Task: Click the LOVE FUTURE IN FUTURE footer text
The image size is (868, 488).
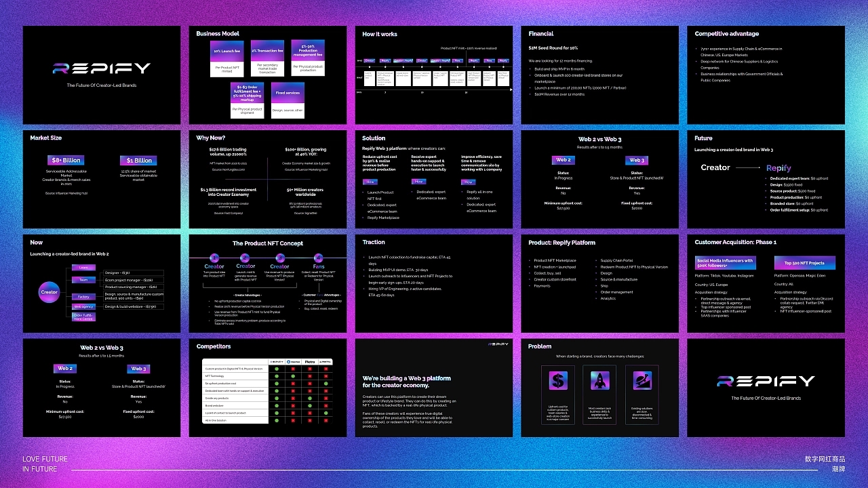Action: pos(45,464)
